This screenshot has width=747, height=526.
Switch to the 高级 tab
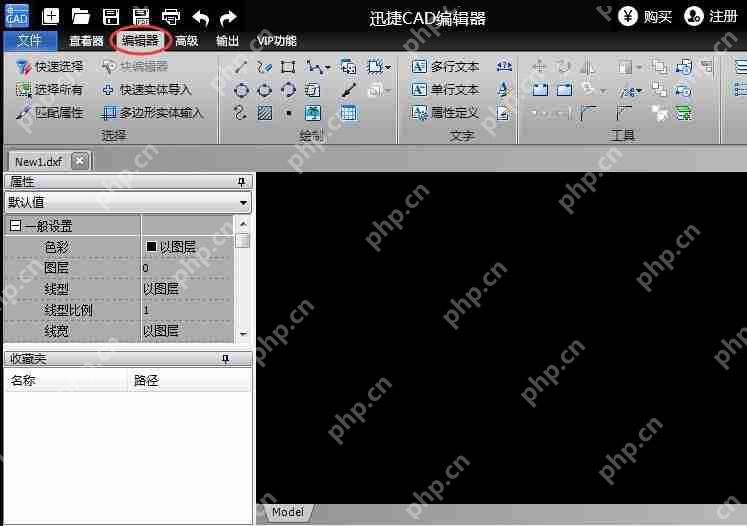point(186,41)
